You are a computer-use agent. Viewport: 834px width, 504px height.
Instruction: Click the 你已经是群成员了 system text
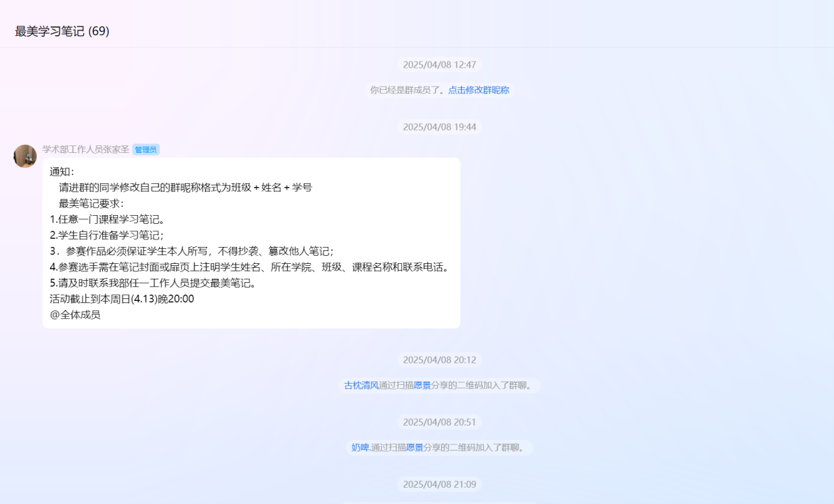pos(407,90)
